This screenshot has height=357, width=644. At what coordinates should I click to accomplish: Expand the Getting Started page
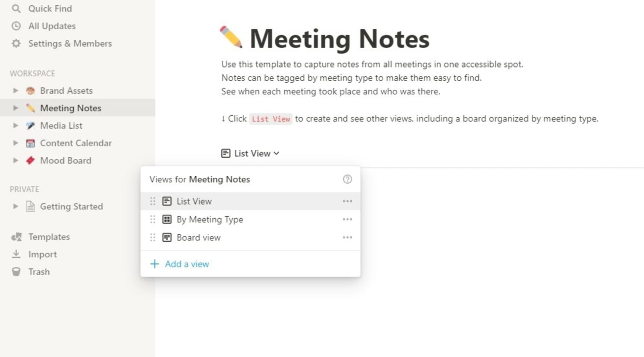click(x=15, y=206)
